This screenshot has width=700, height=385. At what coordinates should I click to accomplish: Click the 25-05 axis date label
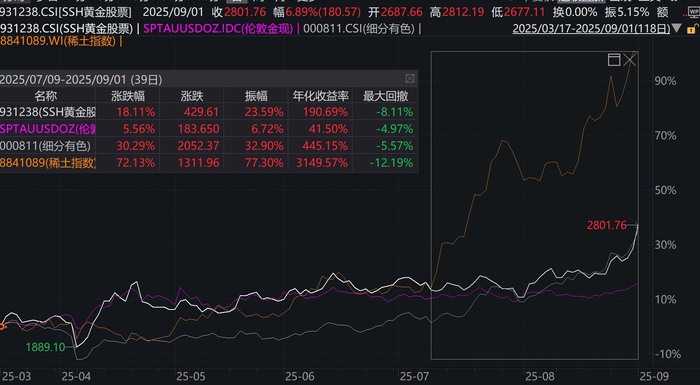tap(191, 377)
